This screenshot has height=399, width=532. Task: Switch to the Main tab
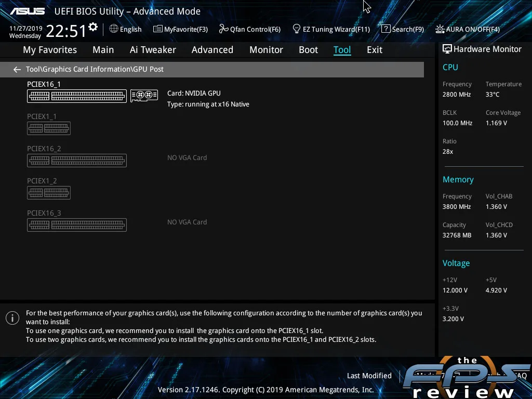(103, 50)
